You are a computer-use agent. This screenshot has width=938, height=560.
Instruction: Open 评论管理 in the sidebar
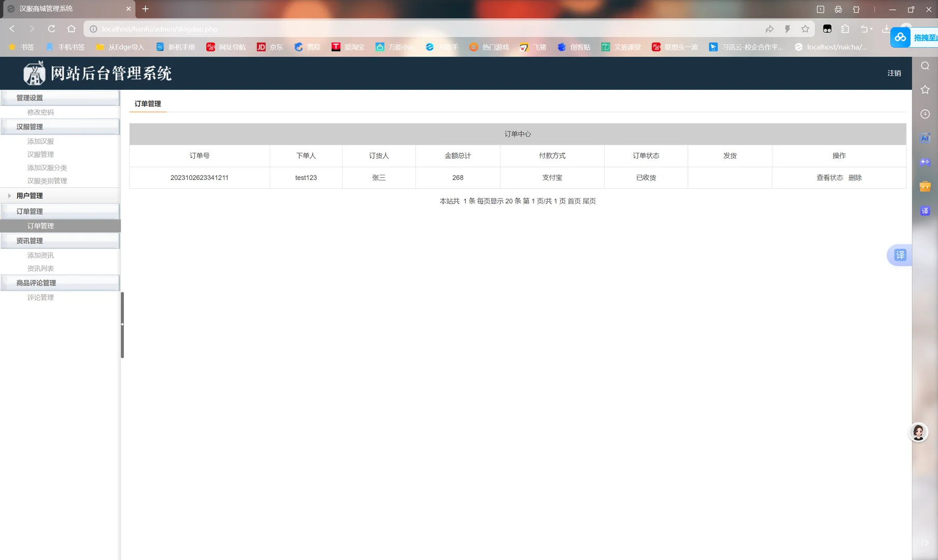[40, 297]
